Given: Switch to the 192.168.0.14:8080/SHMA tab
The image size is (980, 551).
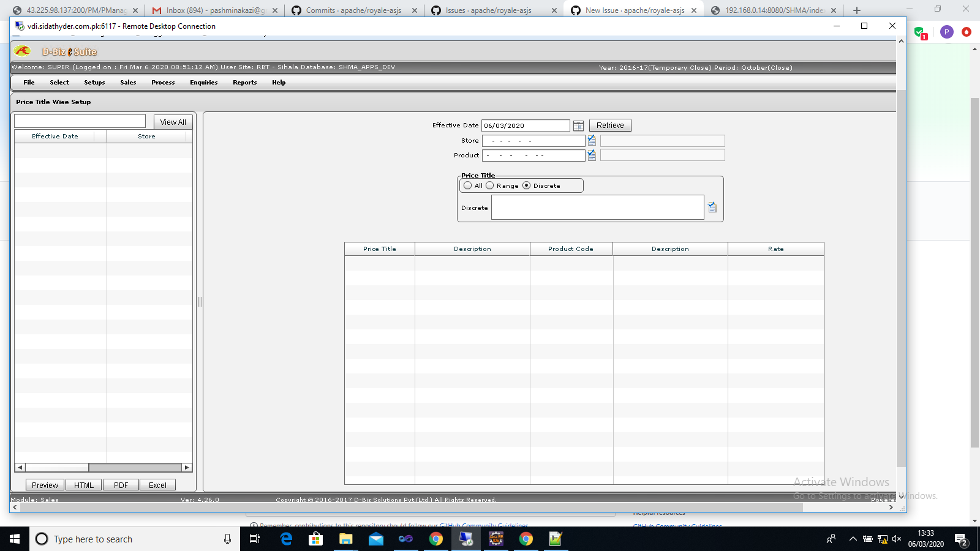Looking at the screenshot, I should (x=773, y=10).
